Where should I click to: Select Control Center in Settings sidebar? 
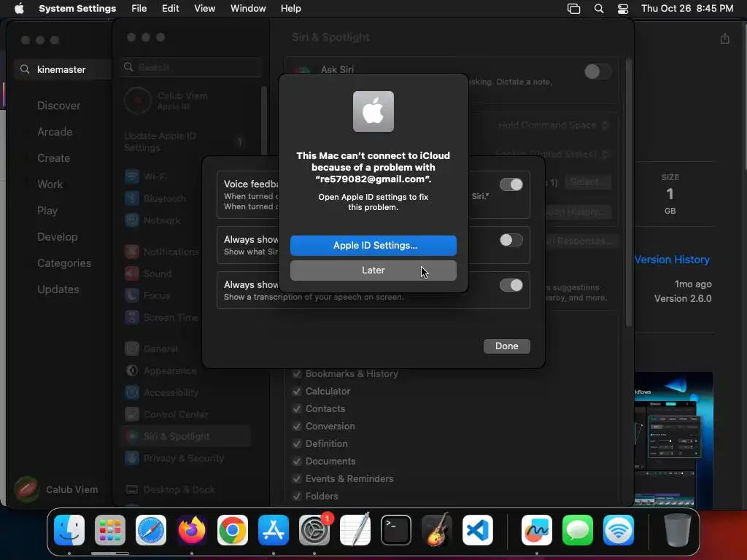pyautogui.click(x=186, y=414)
